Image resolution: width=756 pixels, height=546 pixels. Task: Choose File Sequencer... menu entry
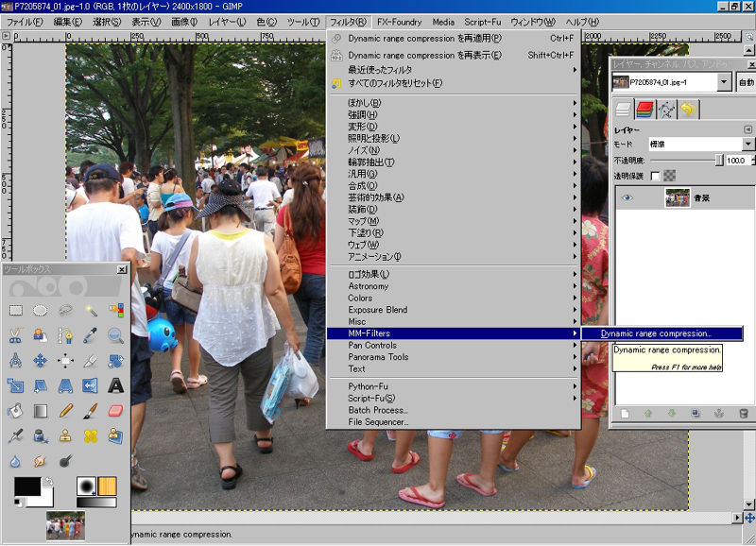tap(454, 422)
